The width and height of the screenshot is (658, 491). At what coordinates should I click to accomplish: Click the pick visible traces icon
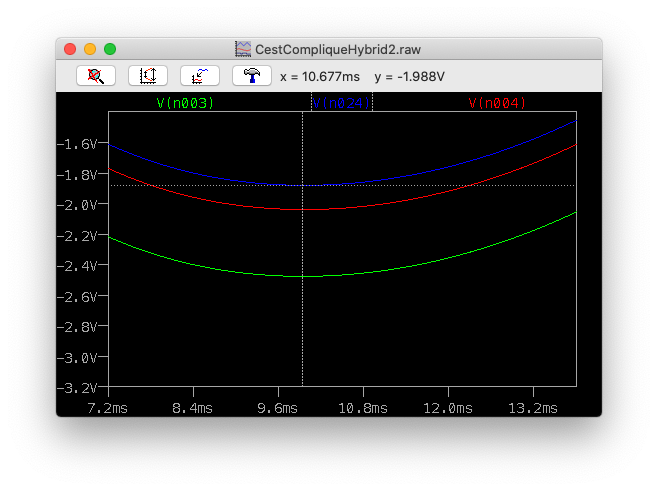pos(200,76)
